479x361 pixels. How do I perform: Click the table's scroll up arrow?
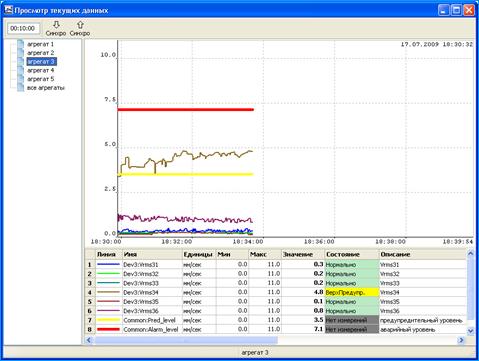pos(471,254)
